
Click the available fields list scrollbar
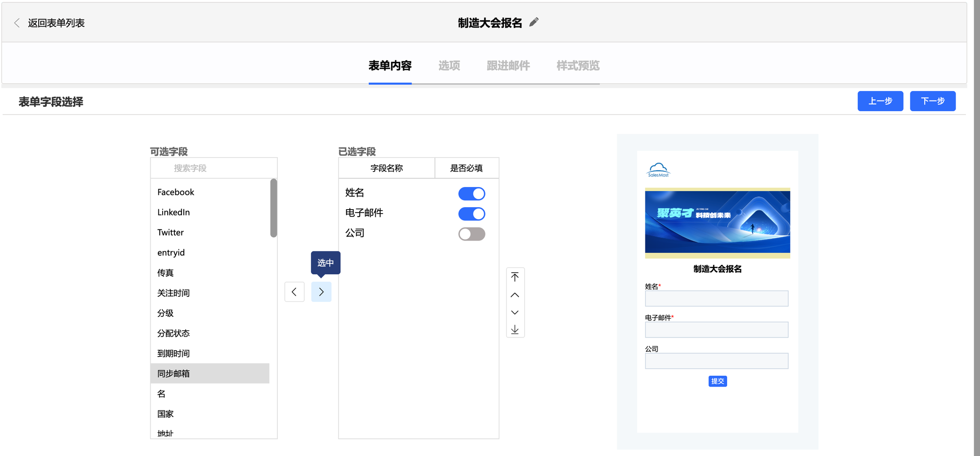point(273,208)
